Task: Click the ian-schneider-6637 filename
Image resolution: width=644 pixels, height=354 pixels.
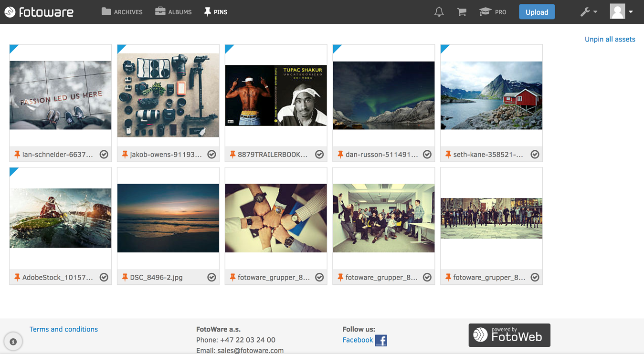Action: coord(58,154)
